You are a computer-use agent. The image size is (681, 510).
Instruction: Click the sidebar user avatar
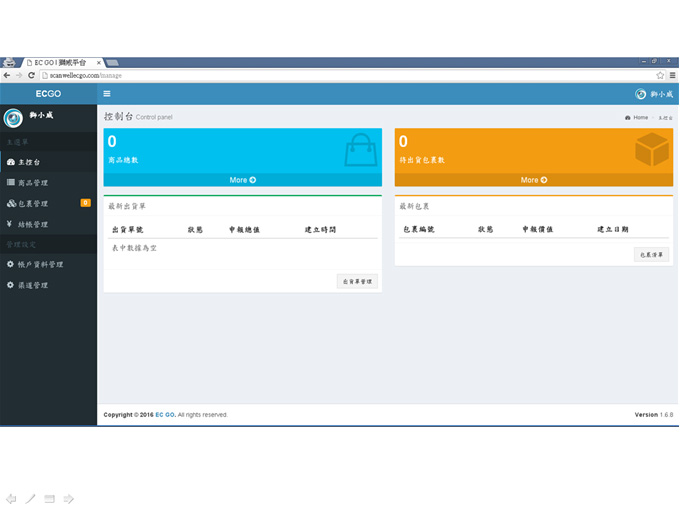[x=14, y=118]
